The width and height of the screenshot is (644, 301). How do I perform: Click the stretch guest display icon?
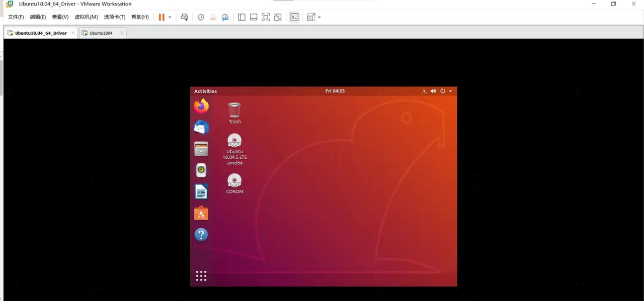[311, 17]
